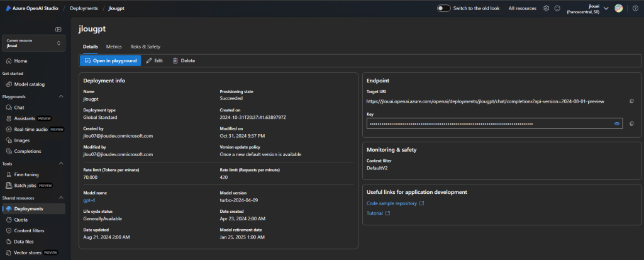Collapse the Playgrounds section

pos(61,97)
